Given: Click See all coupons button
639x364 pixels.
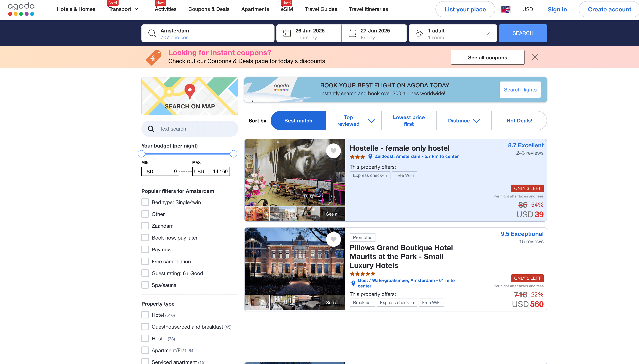Looking at the screenshot, I should tap(487, 57).
